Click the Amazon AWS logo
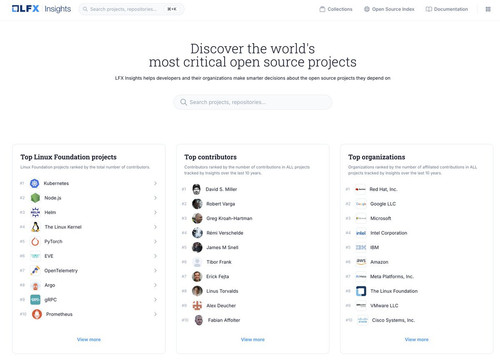 (x=361, y=262)
